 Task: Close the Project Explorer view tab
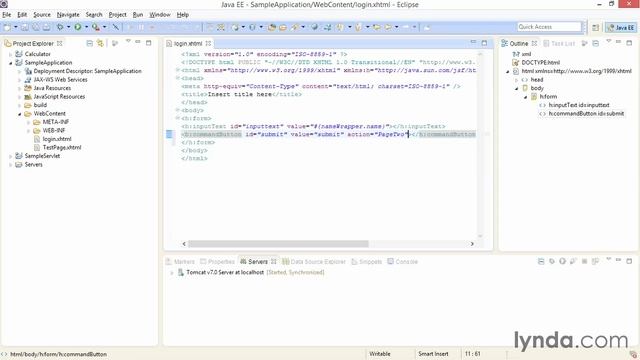click(x=60, y=43)
